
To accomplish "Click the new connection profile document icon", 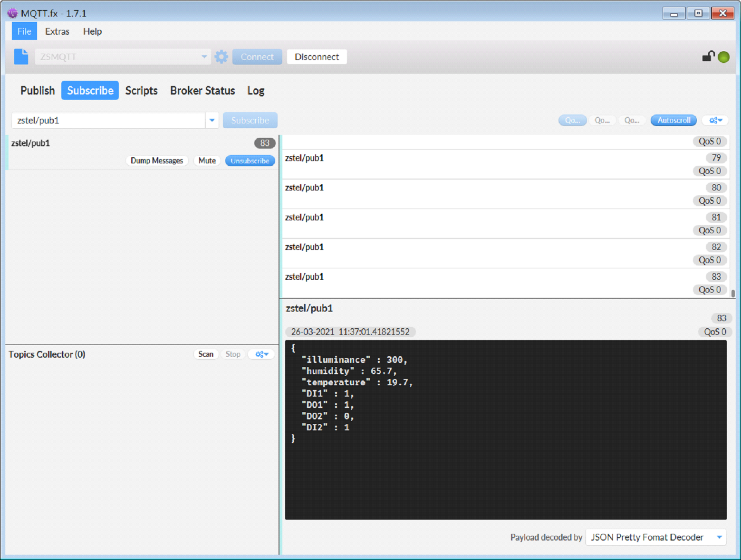I will (x=21, y=57).
